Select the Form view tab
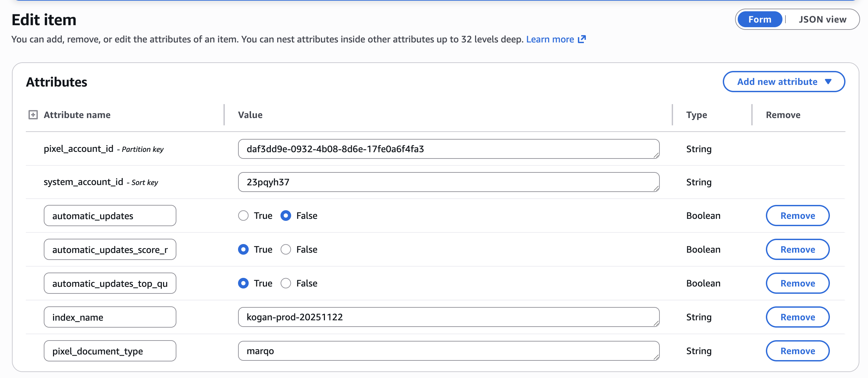 pyautogui.click(x=760, y=20)
